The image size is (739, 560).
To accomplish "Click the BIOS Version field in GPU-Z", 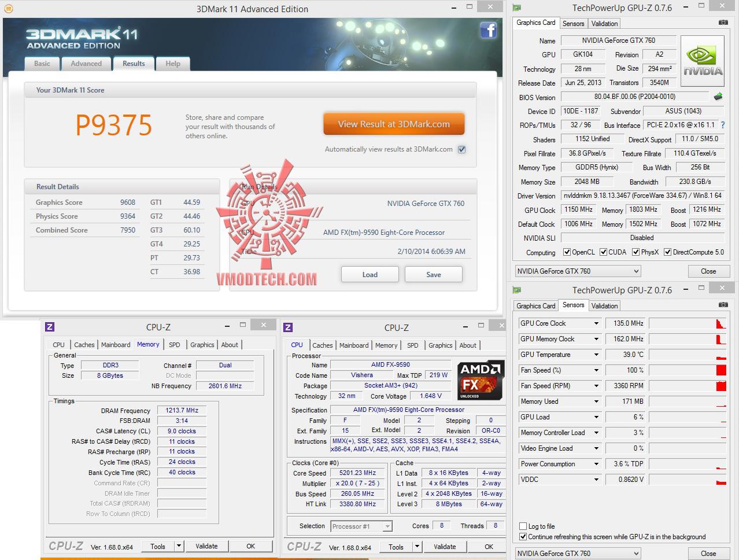I will [635, 97].
